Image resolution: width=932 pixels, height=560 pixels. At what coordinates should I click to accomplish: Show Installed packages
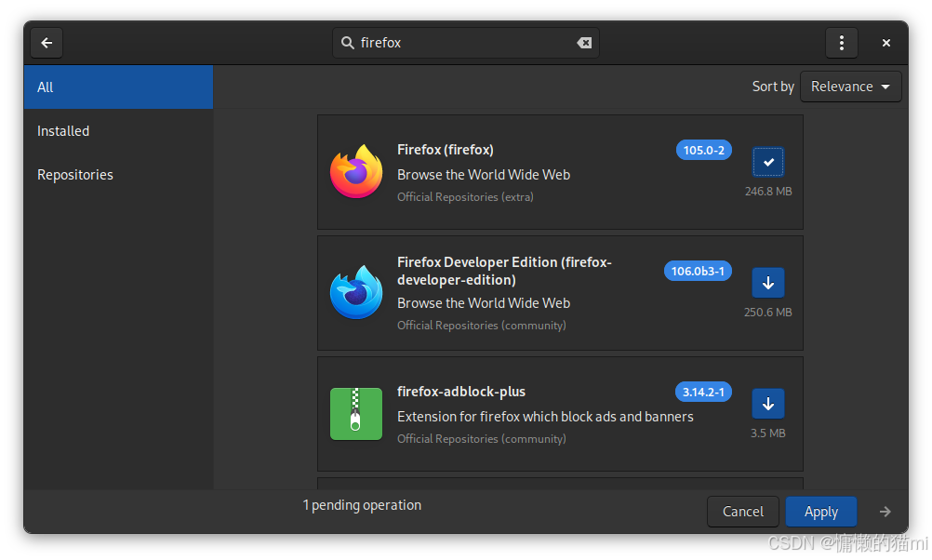[118, 131]
